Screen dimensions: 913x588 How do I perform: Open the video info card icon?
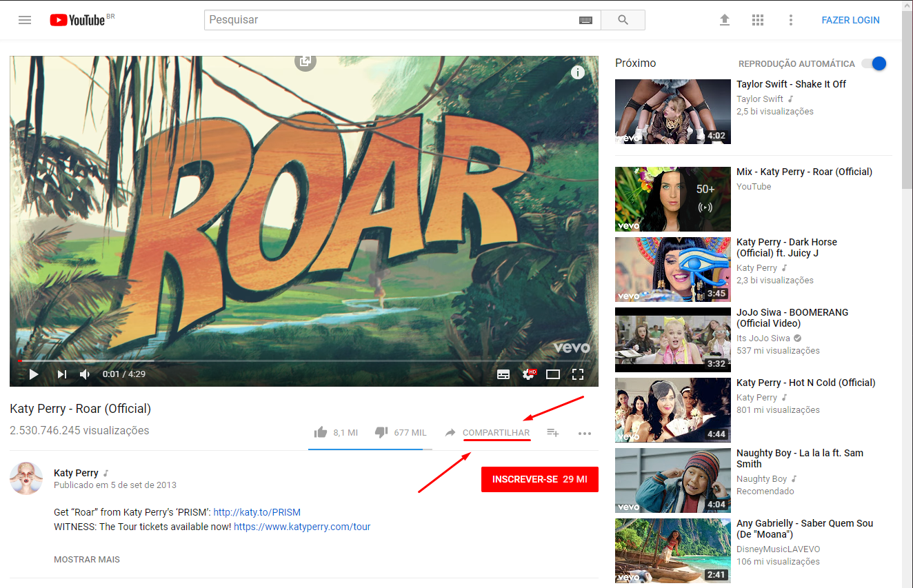pos(578,72)
